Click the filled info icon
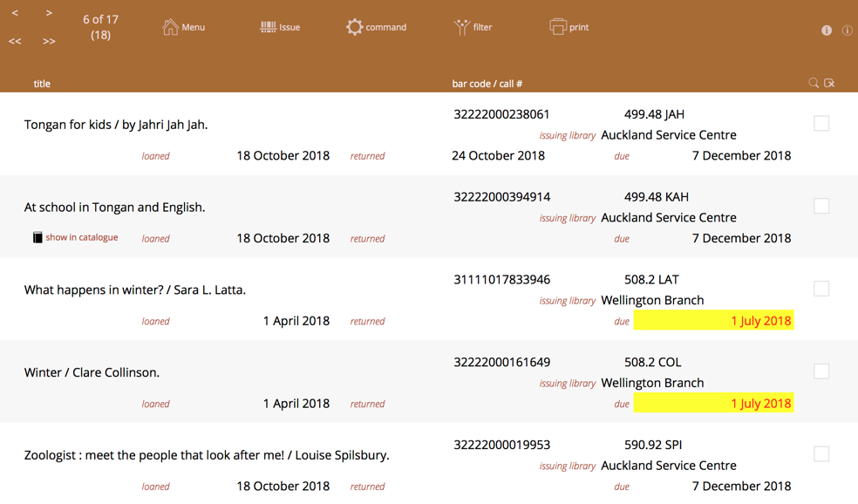Screen dimensions: 858x504 (x=827, y=31)
